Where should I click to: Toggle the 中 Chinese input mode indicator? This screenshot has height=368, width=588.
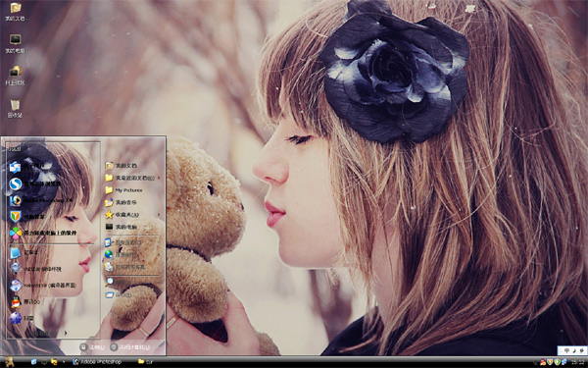566,350
